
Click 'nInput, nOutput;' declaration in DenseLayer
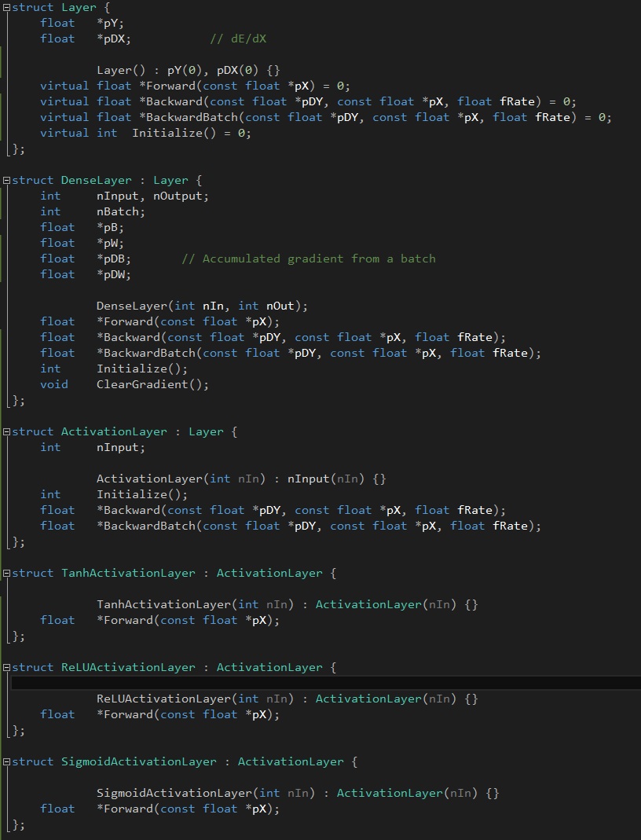[x=152, y=196]
